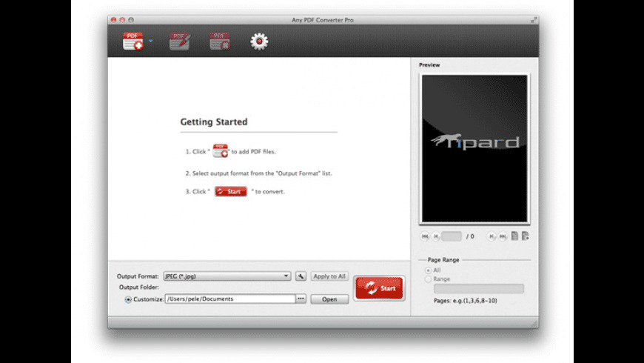Select the Range radio button
Screen dimensions: 644x363
429,279
